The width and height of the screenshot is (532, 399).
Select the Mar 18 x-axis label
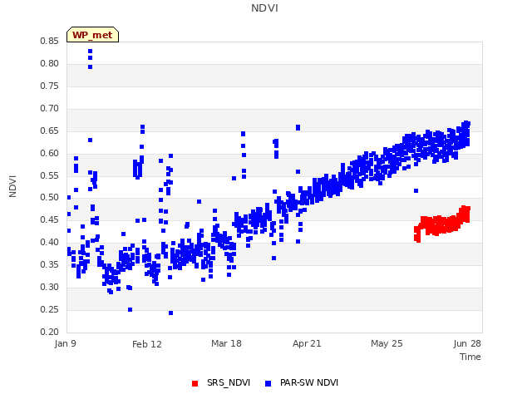pyautogui.click(x=226, y=343)
